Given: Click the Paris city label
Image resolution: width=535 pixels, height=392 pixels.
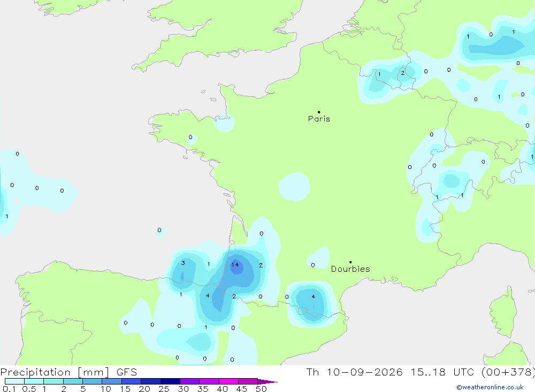Looking at the screenshot, I should 319,119.
